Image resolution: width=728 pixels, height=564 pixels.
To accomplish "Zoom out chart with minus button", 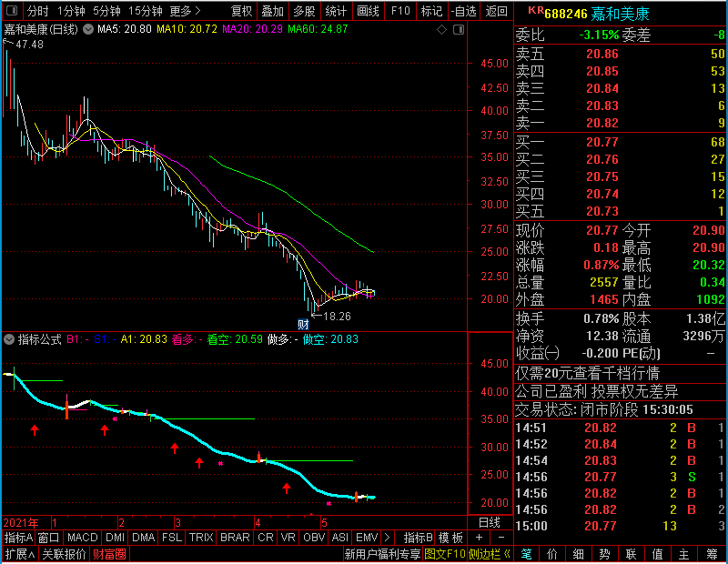I will tap(501, 538).
